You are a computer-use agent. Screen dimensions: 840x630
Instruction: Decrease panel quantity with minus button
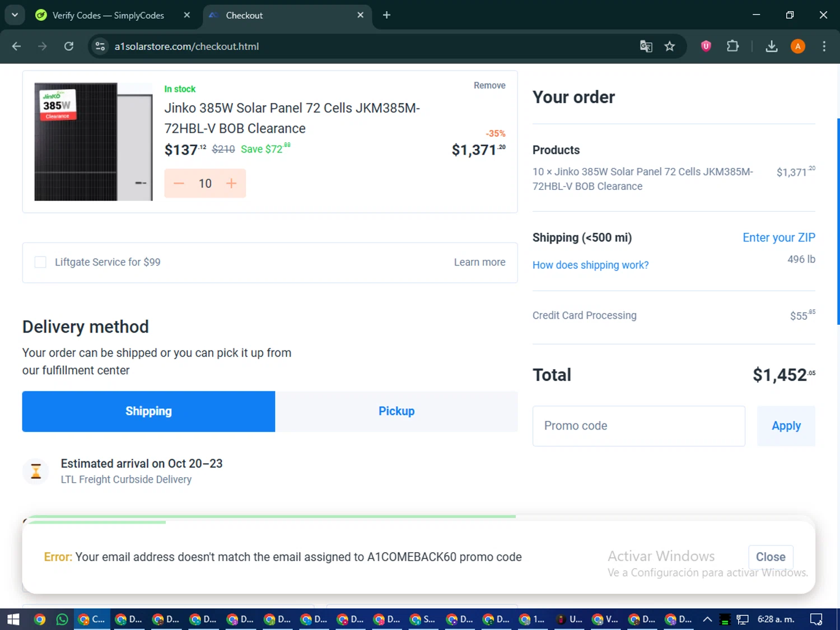point(179,184)
